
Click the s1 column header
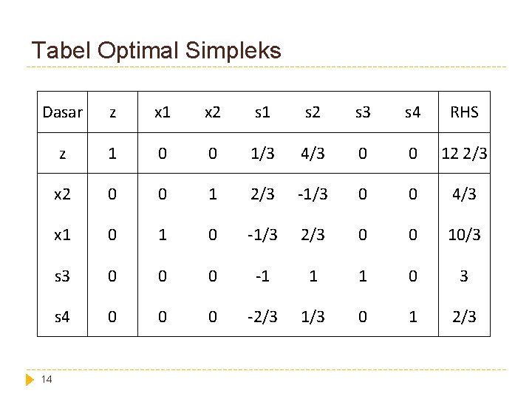262,112
